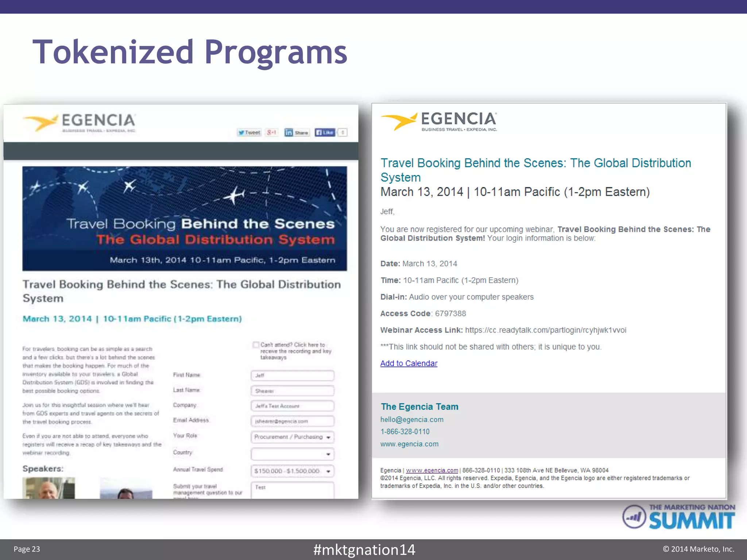Click the travel management question text box
Screen dimensions: 747x560
pyautogui.click(x=293, y=490)
